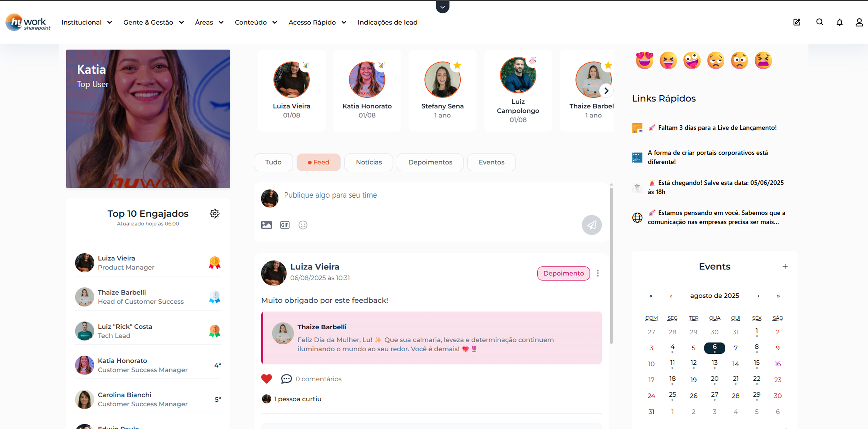
Task: Click Luiza Vieira's first place medal
Action: click(x=215, y=263)
